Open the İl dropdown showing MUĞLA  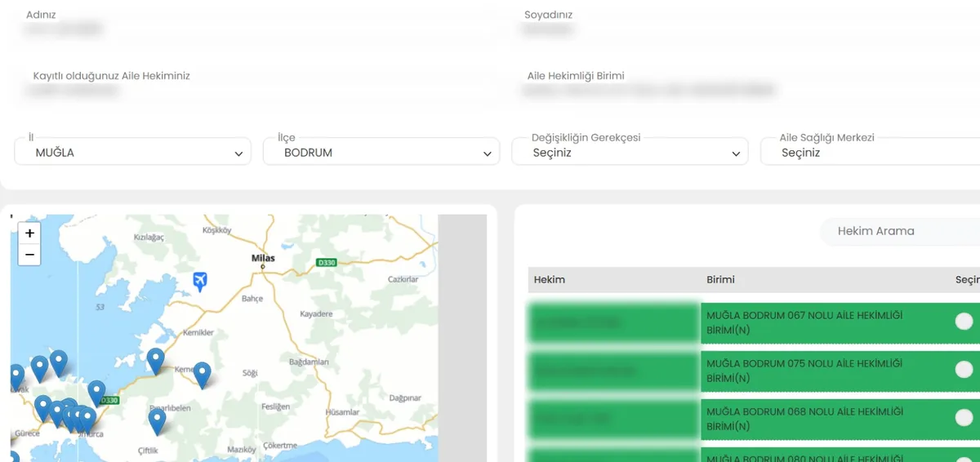pyautogui.click(x=132, y=152)
